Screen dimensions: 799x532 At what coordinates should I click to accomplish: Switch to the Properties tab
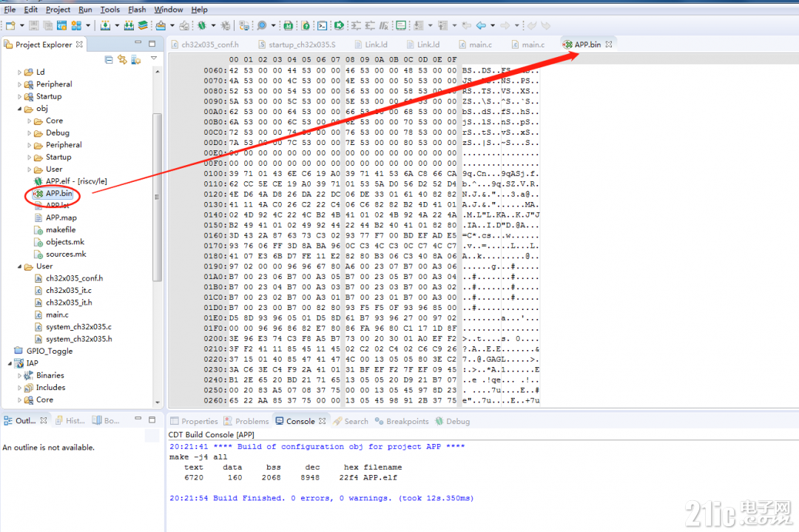click(x=194, y=422)
